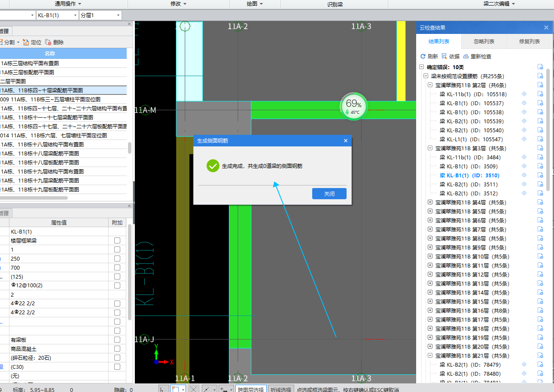Toggle 附加 checkbox for 商品混凝土 row
The width and height of the screenshot is (554, 392).
coord(117,349)
